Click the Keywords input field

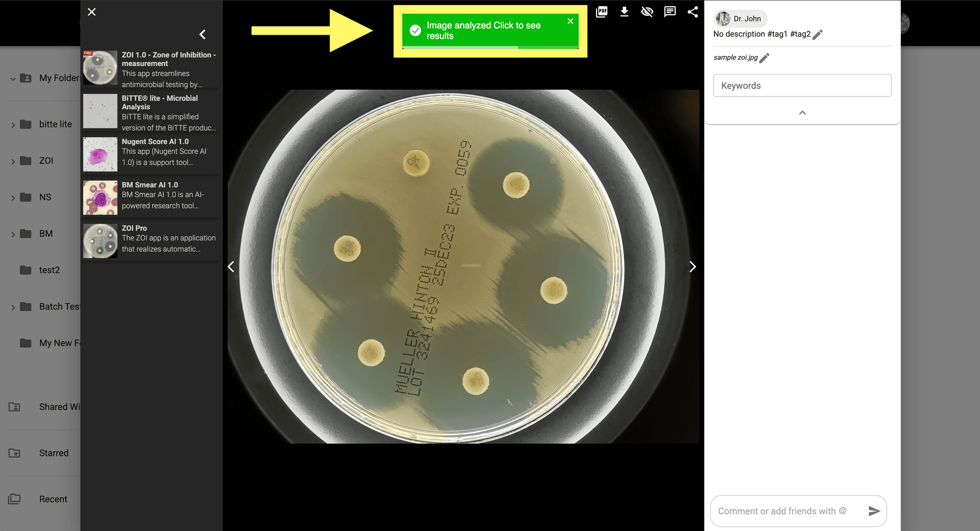(802, 86)
